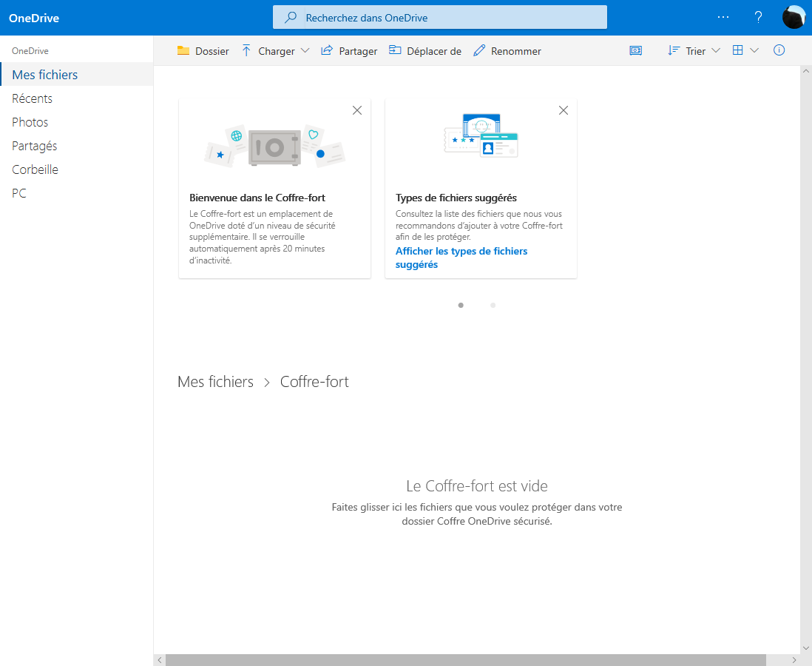Image resolution: width=812 pixels, height=666 pixels.
Task: Click the vertical scrollbar down arrow
Action: click(806, 647)
